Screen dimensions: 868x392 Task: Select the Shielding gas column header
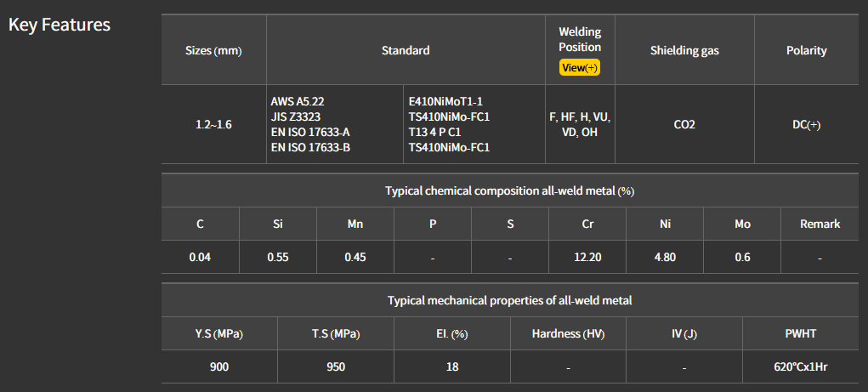[684, 50]
